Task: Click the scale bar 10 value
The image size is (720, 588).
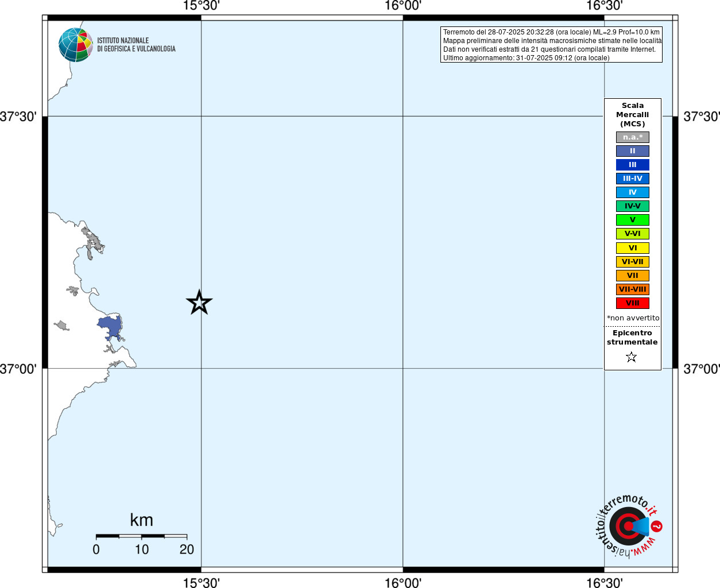Action: click(142, 550)
